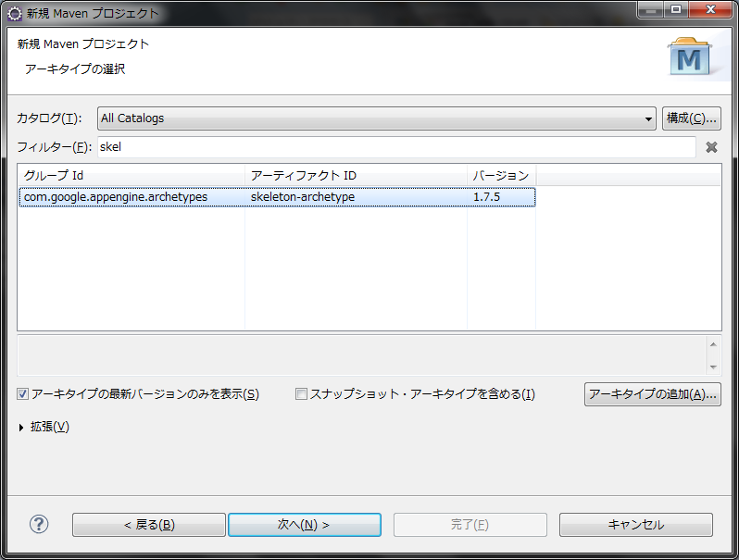
Task: Click the 構成(C)... configure button
Action: [x=692, y=118]
